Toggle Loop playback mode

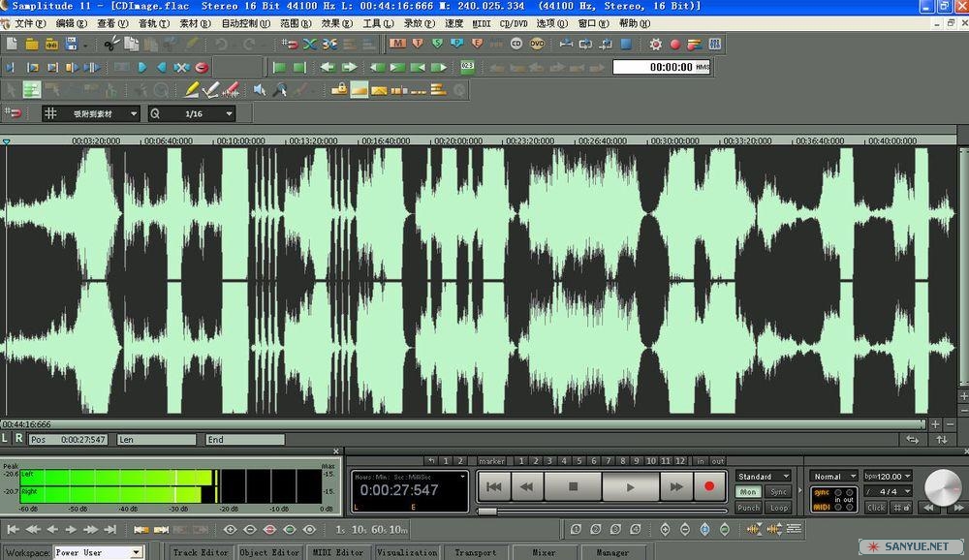pyautogui.click(x=779, y=508)
